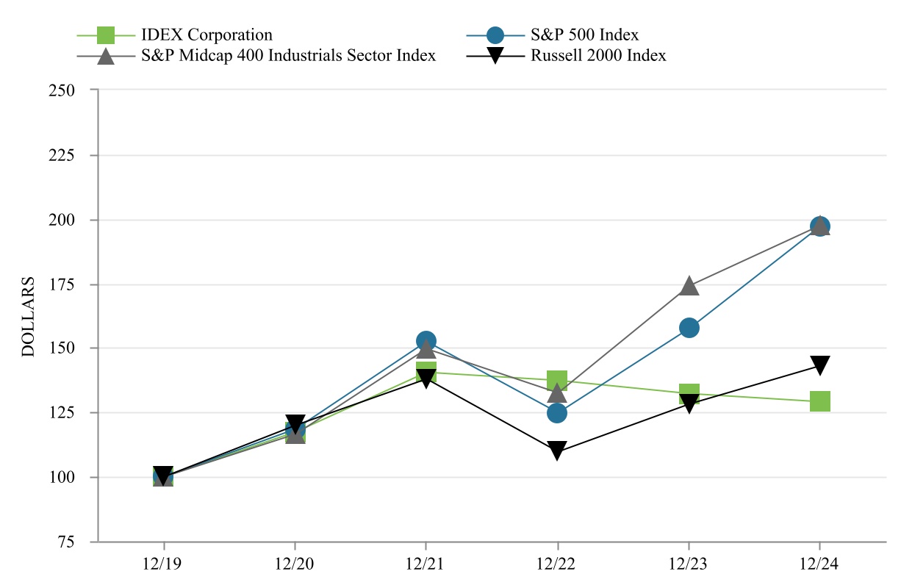The width and height of the screenshot is (901, 588).
Task: Click the Russell 2000 black triangle legend marker
Action: coord(495,57)
